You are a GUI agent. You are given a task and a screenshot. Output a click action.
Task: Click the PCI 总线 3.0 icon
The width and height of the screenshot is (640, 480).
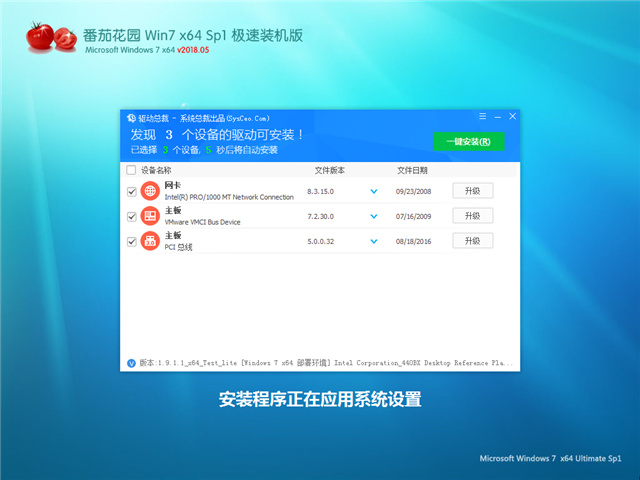click(x=150, y=241)
